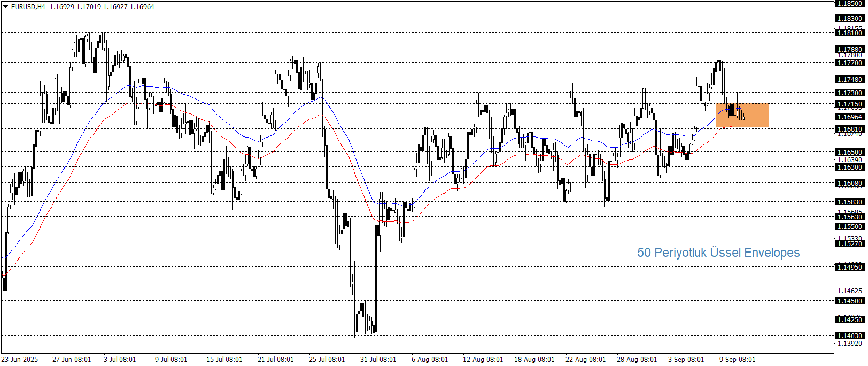
Task: Click the 27 Jun 08:01 time label
Action: (x=72, y=359)
